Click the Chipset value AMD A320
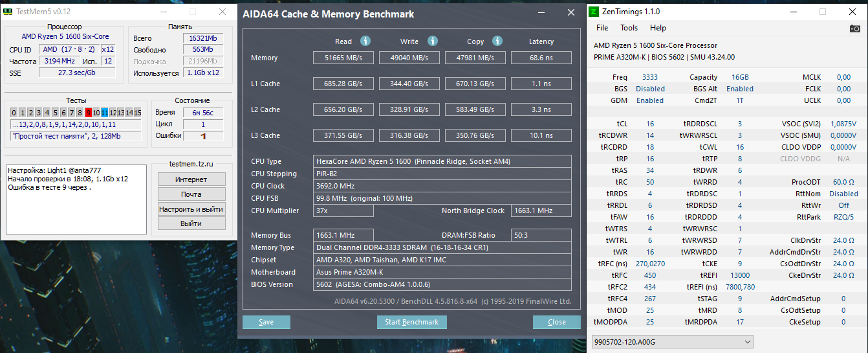 pos(442,260)
